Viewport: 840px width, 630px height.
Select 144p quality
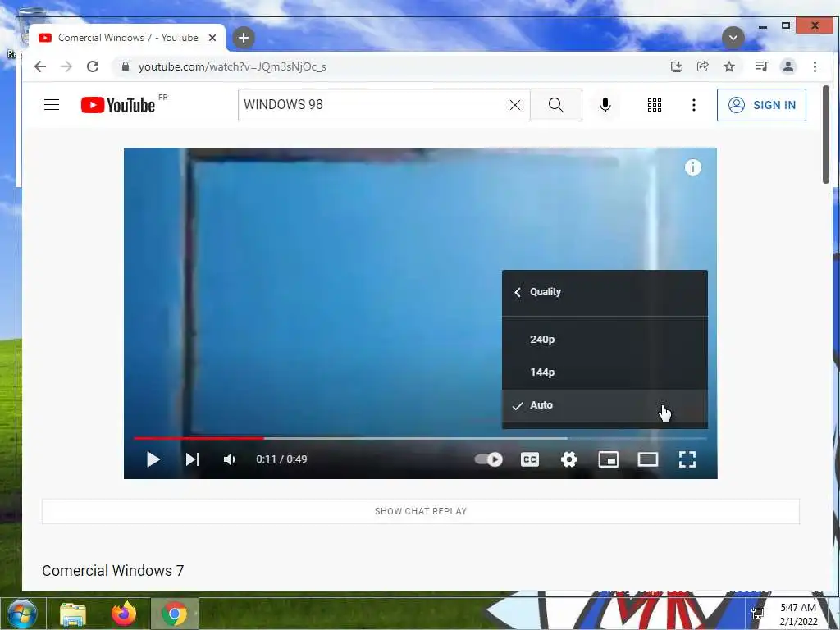tap(605, 372)
